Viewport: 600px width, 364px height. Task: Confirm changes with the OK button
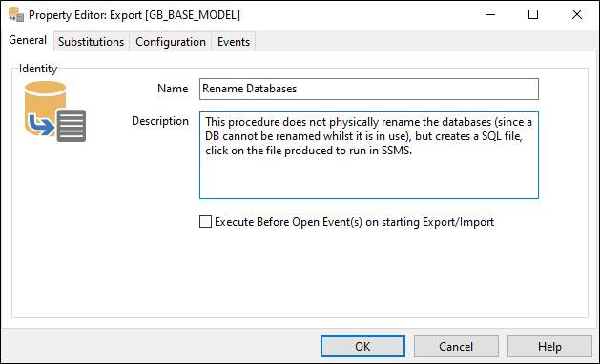tap(362, 347)
